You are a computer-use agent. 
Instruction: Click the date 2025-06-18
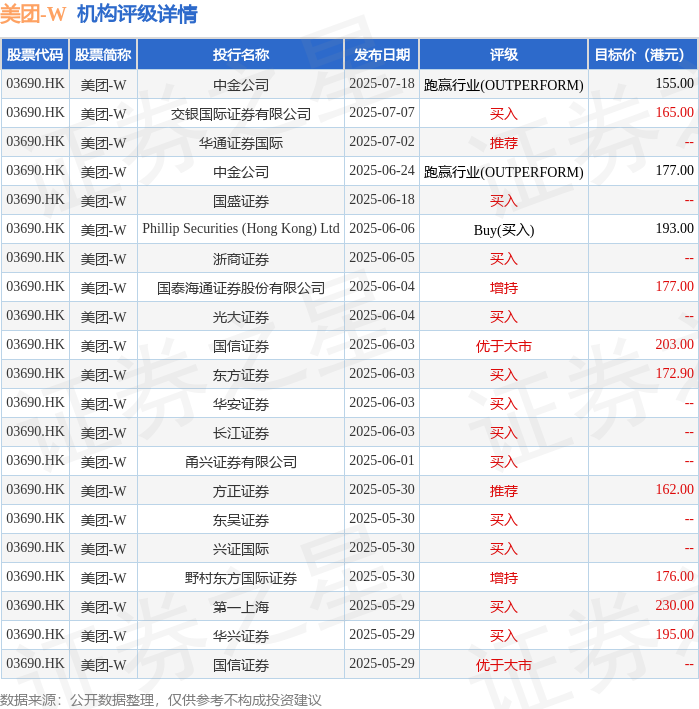coord(382,199)
